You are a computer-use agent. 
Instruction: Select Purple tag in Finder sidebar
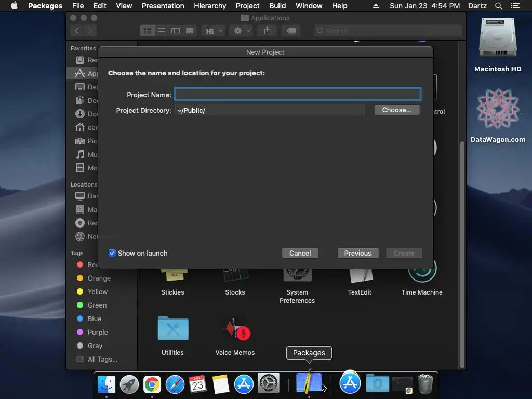(x=98, y=332)
